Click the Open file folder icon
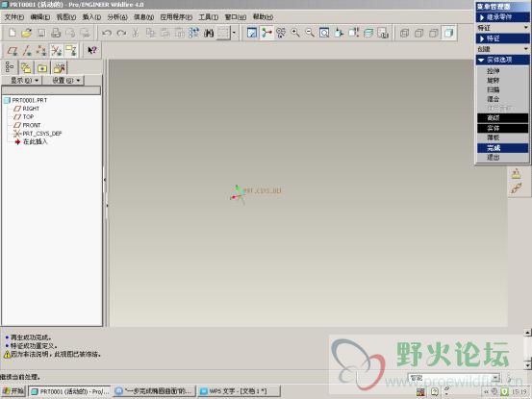This screenshot has width=532, height=399. (x=27, y=33)
